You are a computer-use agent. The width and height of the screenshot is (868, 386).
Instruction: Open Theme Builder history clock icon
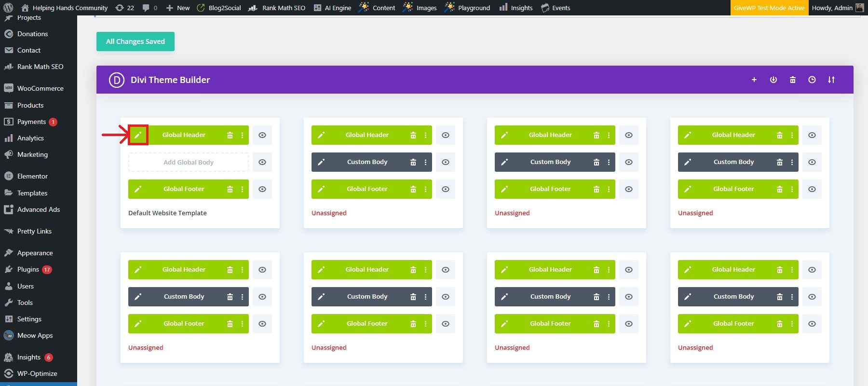click(x=812, y=80)
